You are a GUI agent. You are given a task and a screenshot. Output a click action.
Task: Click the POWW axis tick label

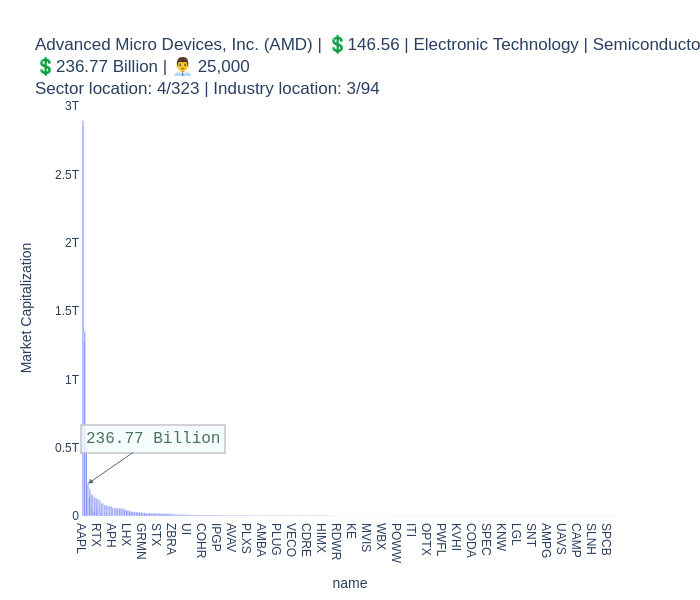(x=396, y=543)
